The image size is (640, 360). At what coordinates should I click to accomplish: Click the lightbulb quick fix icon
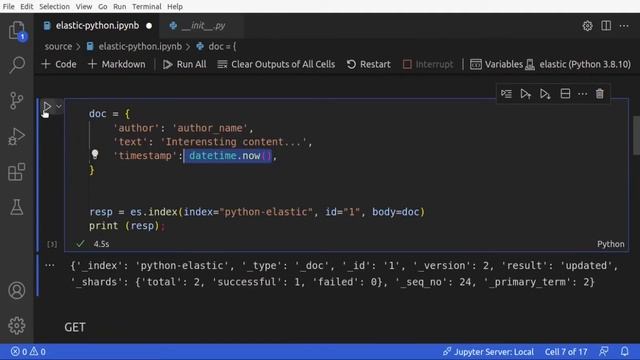click(95, 154)
